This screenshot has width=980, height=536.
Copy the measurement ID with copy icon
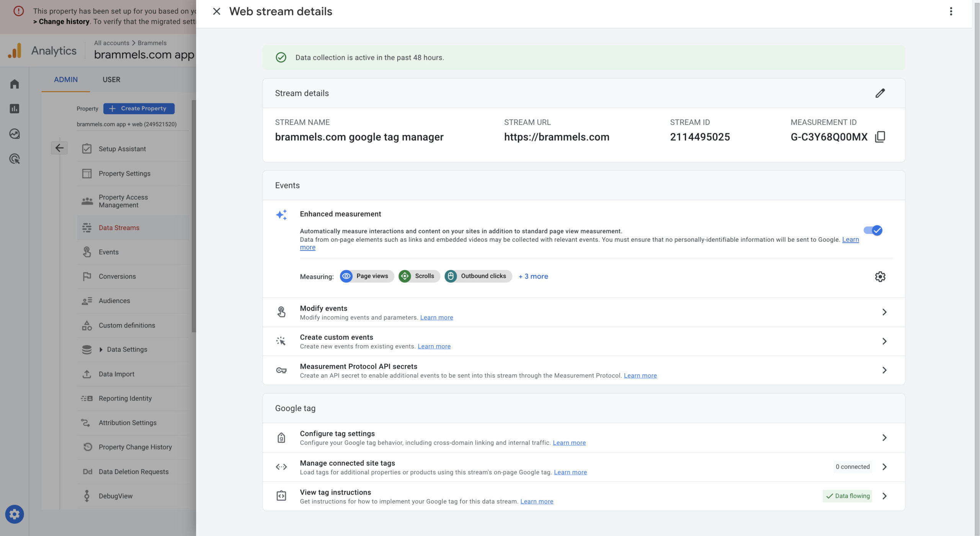[880, 137]
